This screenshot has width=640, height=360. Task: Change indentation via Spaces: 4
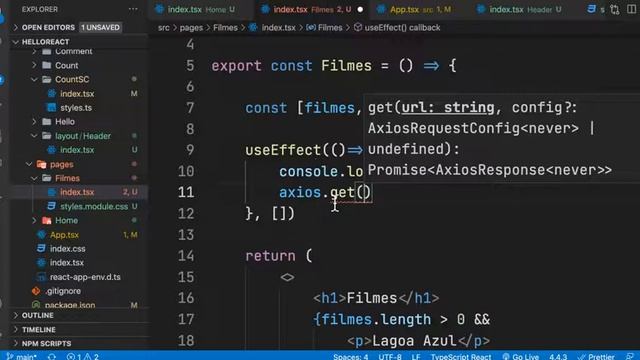tap(350, 356)
